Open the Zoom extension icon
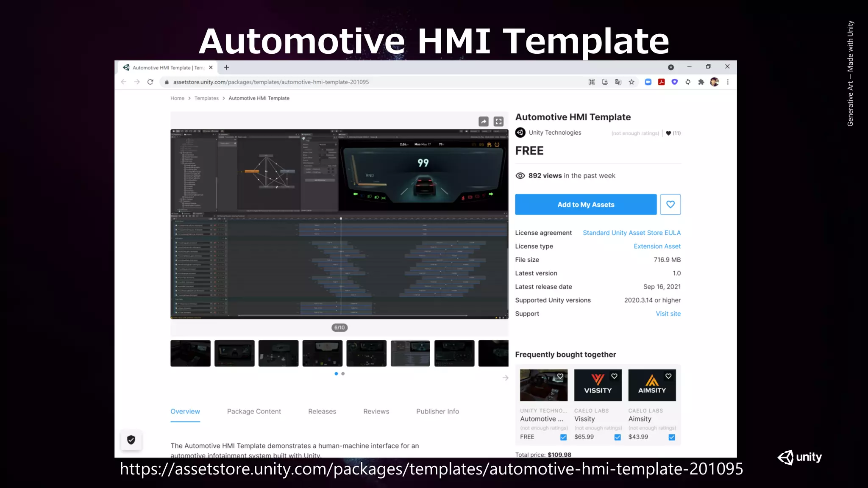Viewport: 868px width, 488px height. coord(648,82)
